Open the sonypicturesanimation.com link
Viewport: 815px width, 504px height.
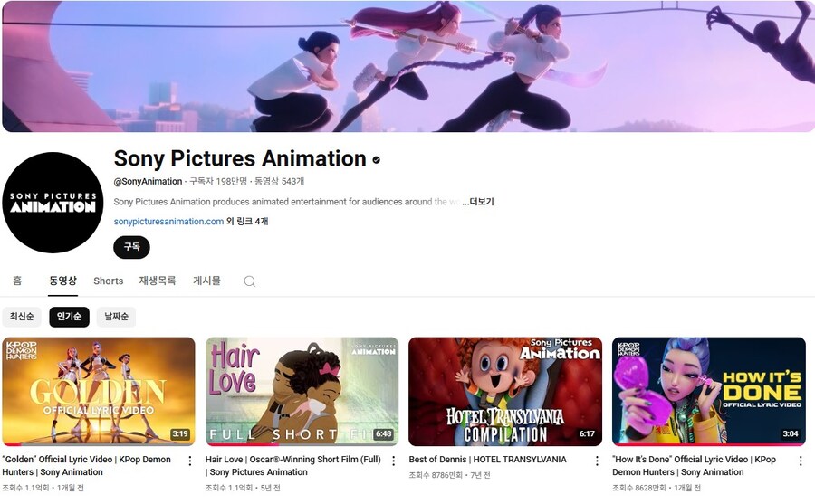[x=168, y=222]
